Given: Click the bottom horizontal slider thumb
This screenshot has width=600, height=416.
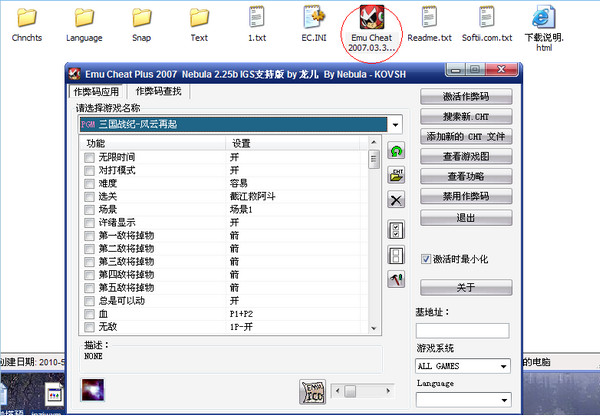Looking at the screenshot, I should [350, 391].
